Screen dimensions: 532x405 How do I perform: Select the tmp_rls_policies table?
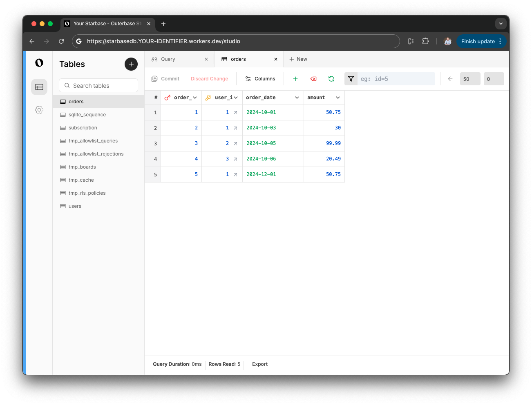pos(98,193)
